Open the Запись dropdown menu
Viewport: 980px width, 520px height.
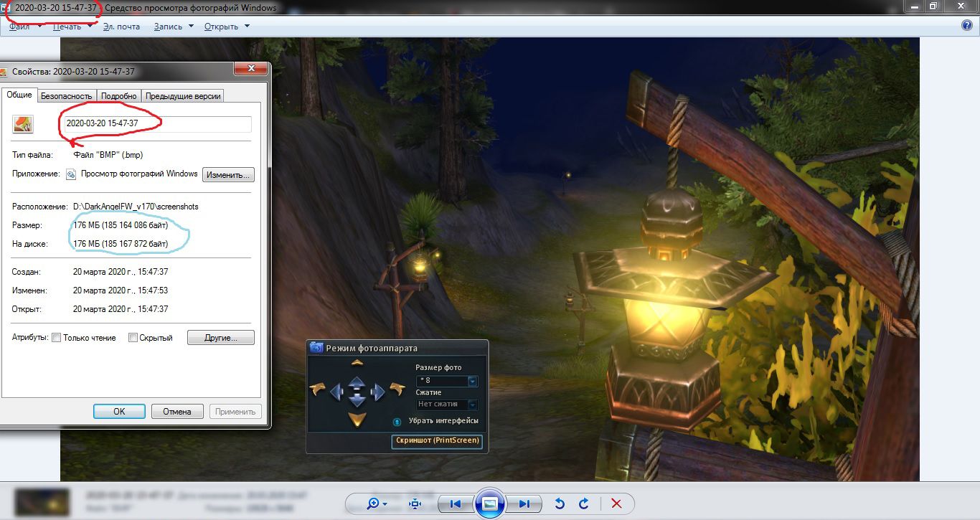tap(174, 27)
